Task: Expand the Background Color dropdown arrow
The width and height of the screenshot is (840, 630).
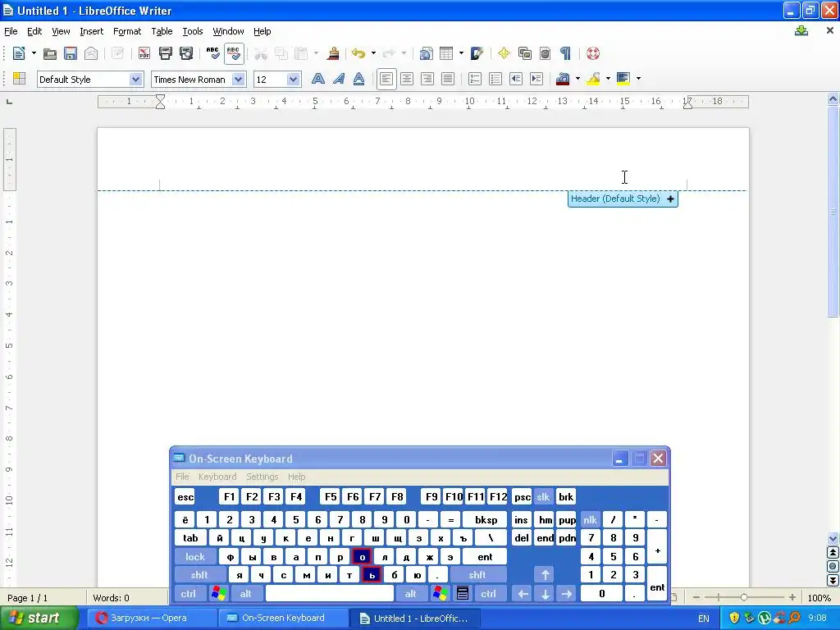Action: 638,79
